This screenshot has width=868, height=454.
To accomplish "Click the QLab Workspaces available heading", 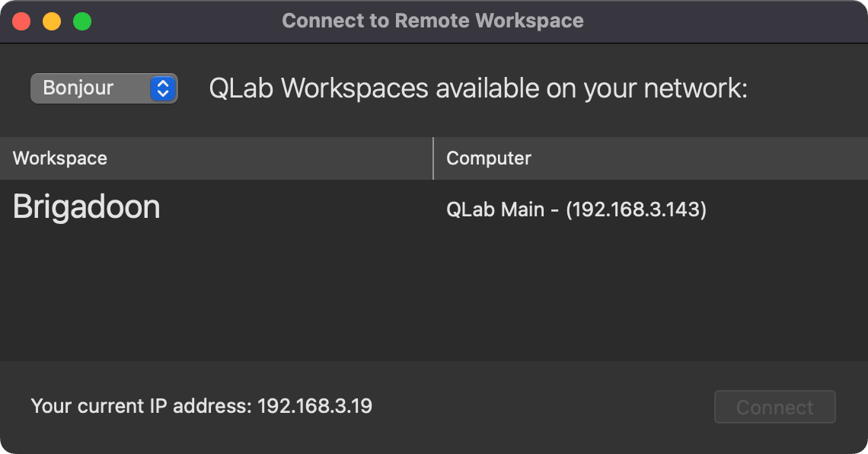I will pyautogui.click(x=478, y=88).
